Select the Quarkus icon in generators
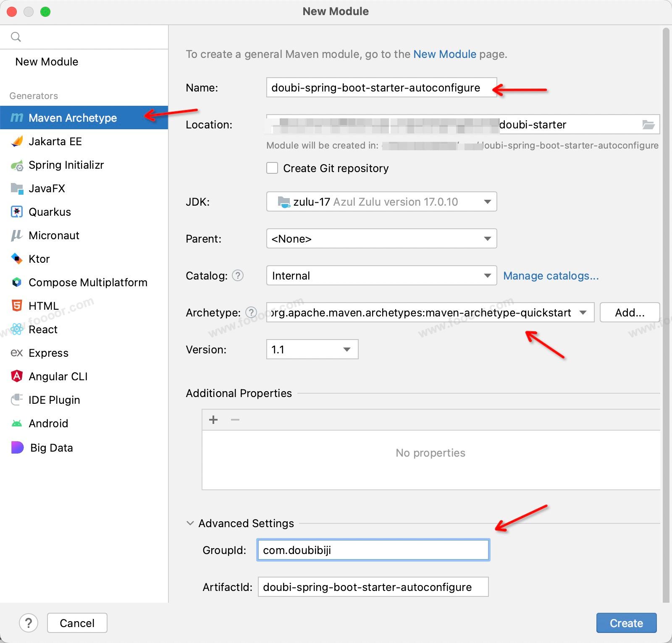This screenshot has height=643, width=672. point(17,212)
